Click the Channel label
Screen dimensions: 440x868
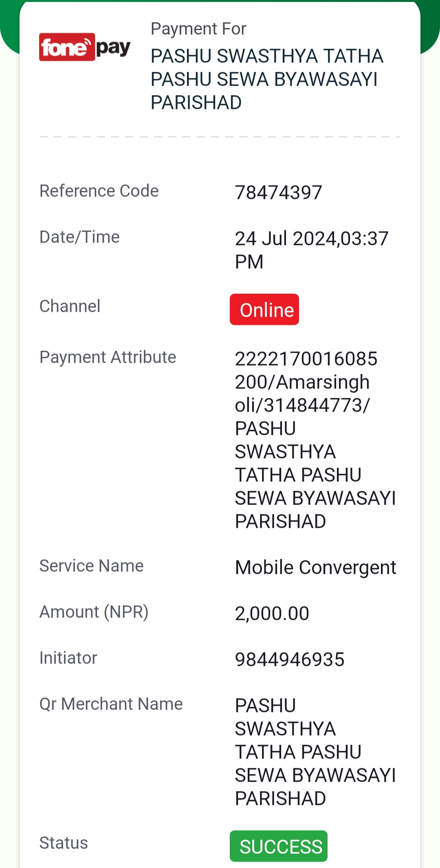pyautogui.click(x=70, y=306)
